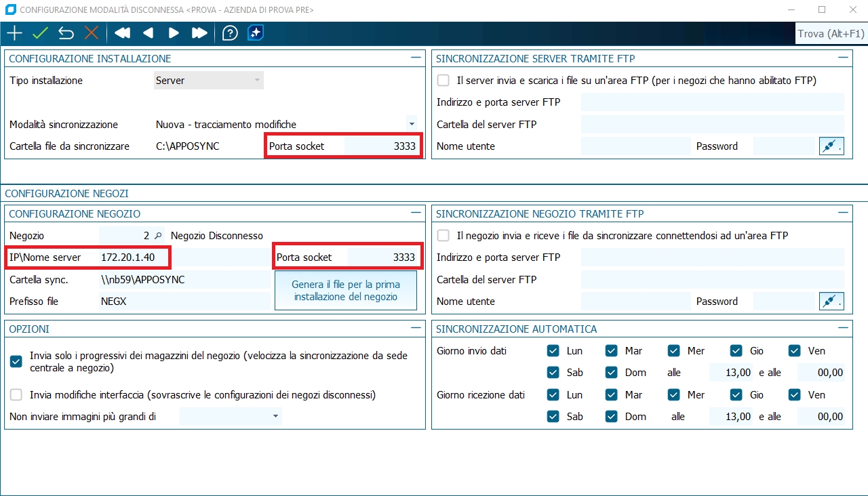Image resolution: width=868 pixels, height=496 pixels.
Task: Click invio dati second time field 00,00
Action: [821, 373]
